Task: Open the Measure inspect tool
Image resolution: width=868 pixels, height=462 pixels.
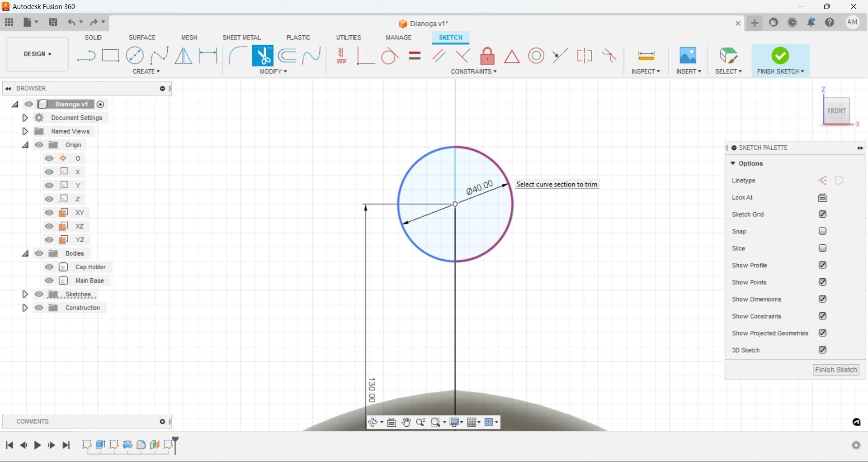Action: [x=646, y=56]
